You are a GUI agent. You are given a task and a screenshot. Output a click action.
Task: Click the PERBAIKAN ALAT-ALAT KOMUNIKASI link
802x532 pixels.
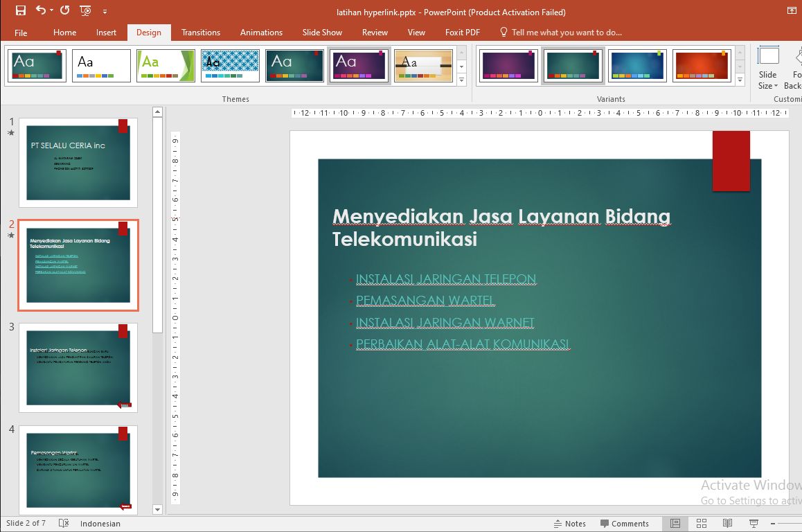tap(462, 344)
